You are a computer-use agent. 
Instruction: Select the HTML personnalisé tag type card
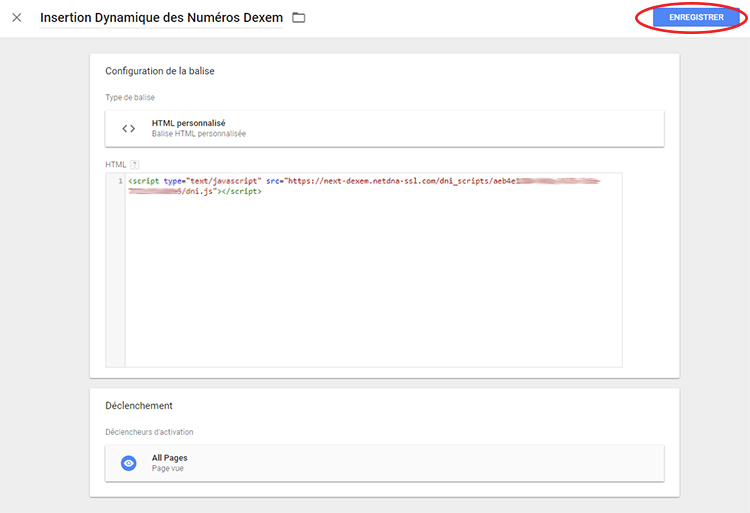click(x=385, y=129)
